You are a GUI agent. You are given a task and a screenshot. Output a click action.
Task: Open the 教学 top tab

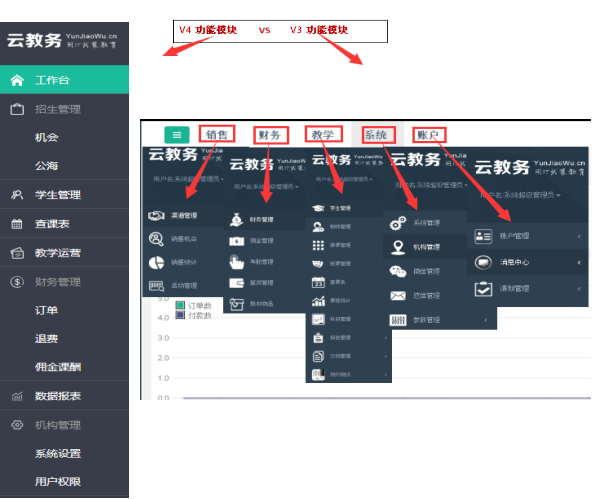[x=324, y=134]
